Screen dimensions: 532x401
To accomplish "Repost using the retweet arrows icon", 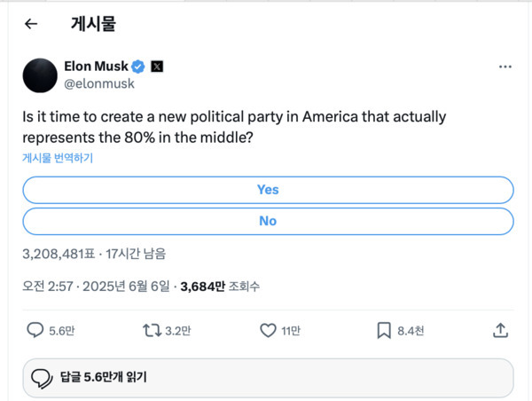I will tap(152, 330).
